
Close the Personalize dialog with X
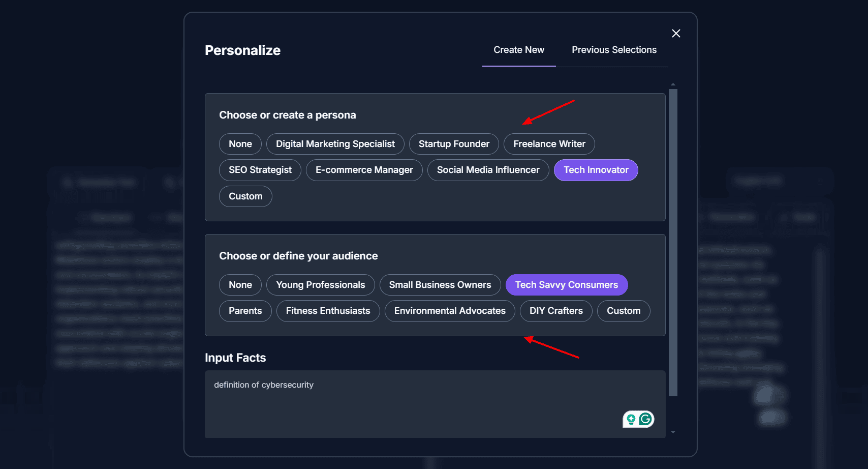pyautogui.click(x=676, y=34)
